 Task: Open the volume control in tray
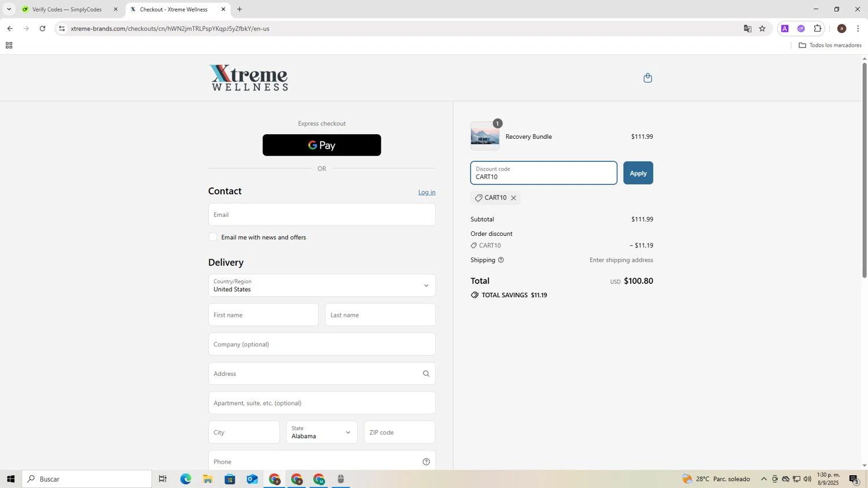[807, 479]
